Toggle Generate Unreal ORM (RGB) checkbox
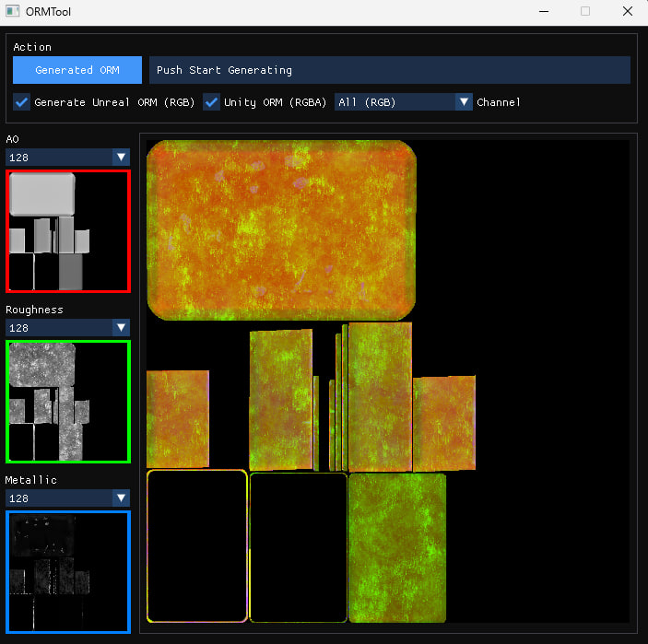Viewport: 648px width, 644px height. 21,102
